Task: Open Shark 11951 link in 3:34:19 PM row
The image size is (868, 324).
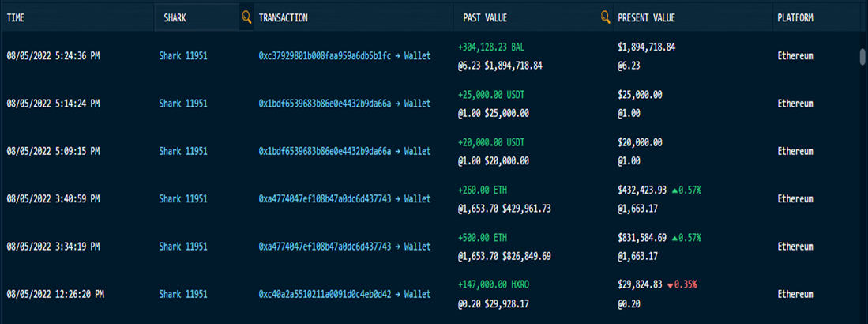Action: [x=183, y=247]
